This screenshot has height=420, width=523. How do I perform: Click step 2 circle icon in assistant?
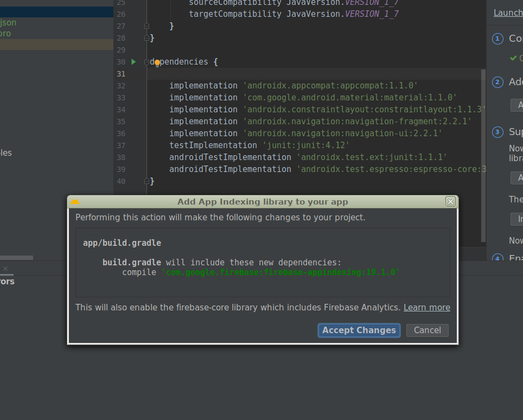[498, 82]
